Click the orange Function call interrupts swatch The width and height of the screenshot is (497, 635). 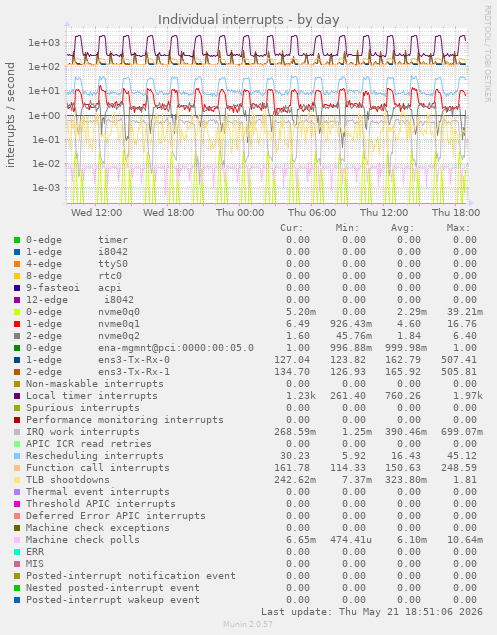(x=17, y=468)
